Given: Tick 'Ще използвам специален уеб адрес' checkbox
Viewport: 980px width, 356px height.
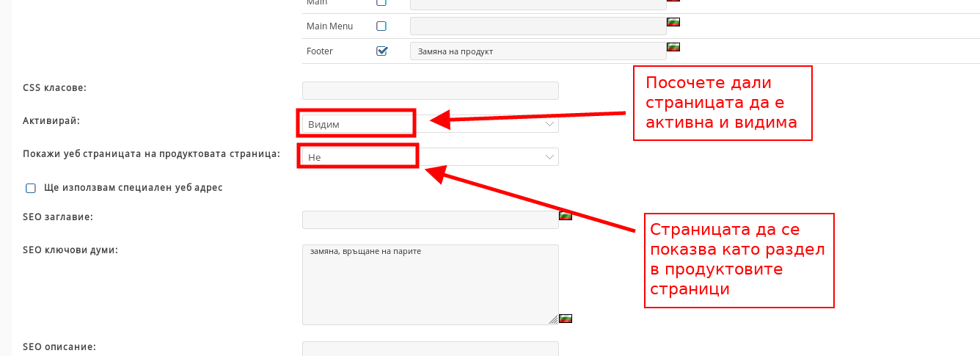Looking at the screenshot, I should click(x=31, y=188).
